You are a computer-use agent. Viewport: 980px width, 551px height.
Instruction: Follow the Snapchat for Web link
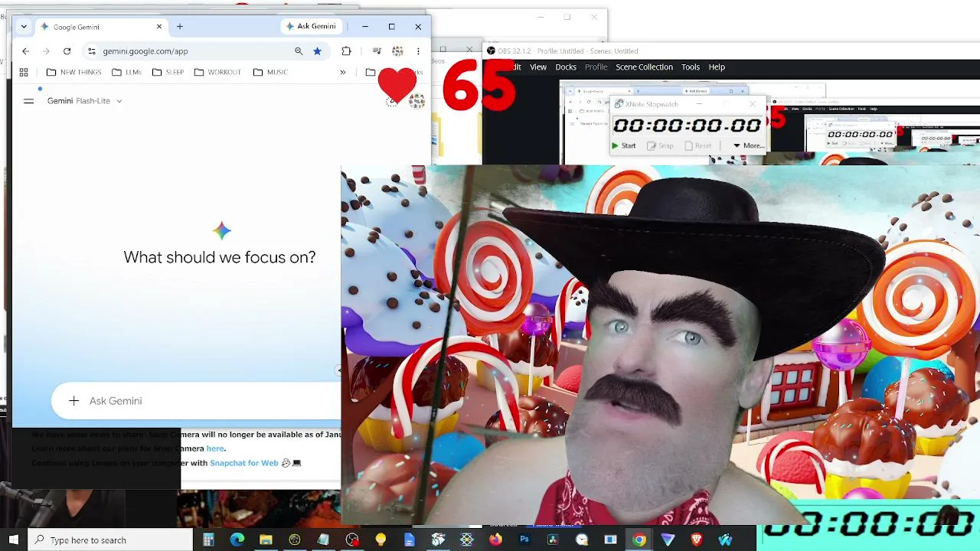(x=244, y=463)
